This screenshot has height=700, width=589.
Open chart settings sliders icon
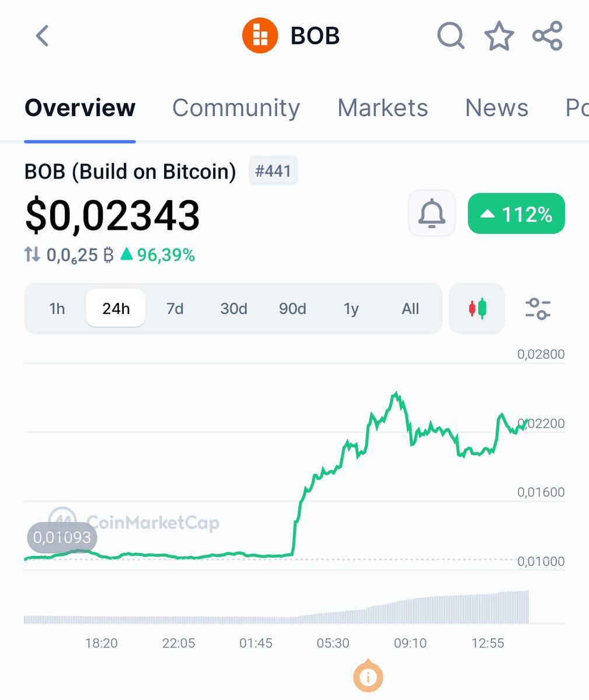[538, 309]
